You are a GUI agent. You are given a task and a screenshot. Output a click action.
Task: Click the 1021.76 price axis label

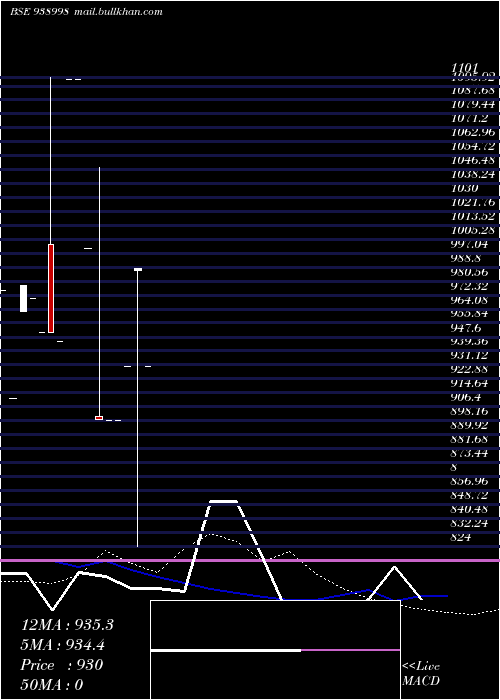[473, 202]
